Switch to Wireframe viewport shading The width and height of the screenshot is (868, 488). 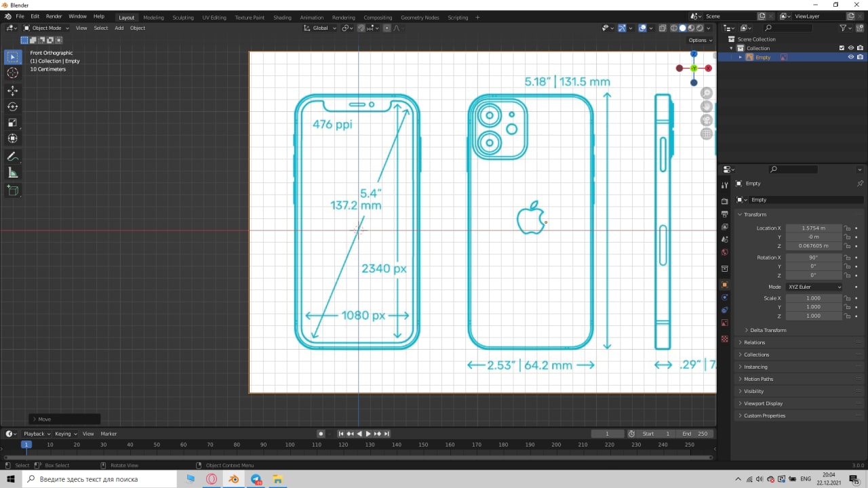coord(674,28)
